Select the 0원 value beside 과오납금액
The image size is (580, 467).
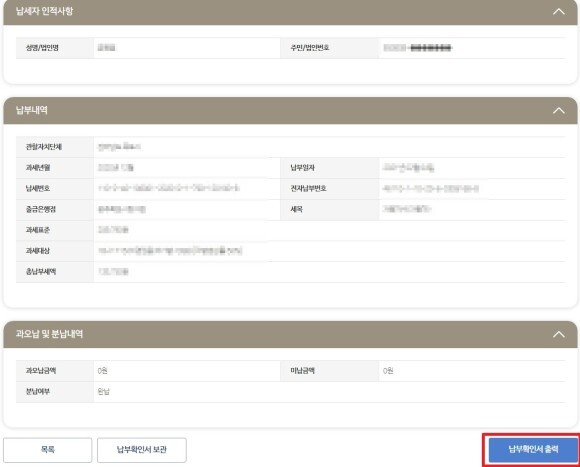tap(102, 370)
